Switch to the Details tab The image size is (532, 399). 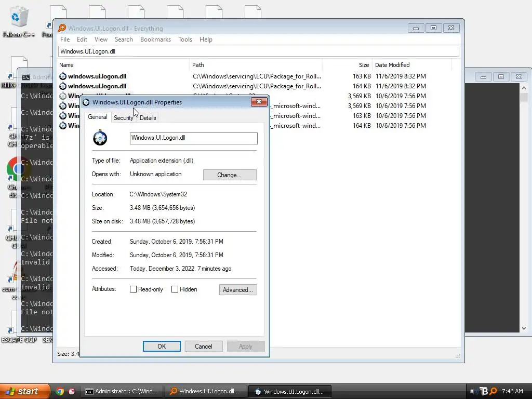coord(148,118)
